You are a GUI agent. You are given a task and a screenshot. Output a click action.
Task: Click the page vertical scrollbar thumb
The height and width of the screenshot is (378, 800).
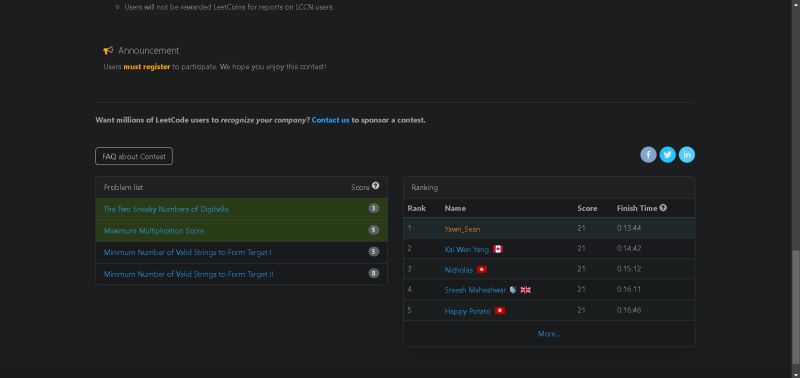[x=795, y=309]
